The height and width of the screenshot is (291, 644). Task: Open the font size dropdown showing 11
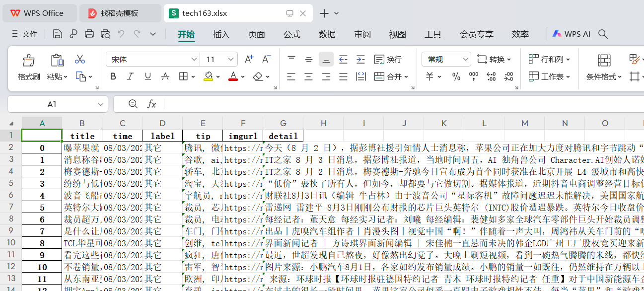tap(231, 60)
